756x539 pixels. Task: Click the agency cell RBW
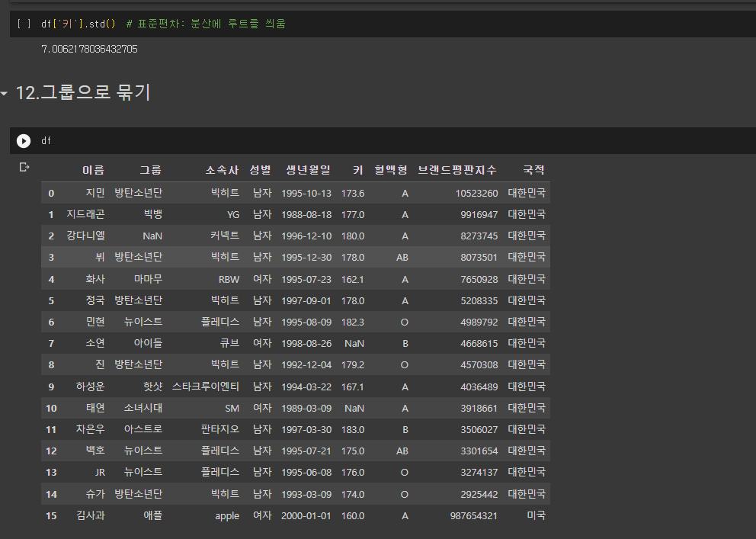(229, 280)
